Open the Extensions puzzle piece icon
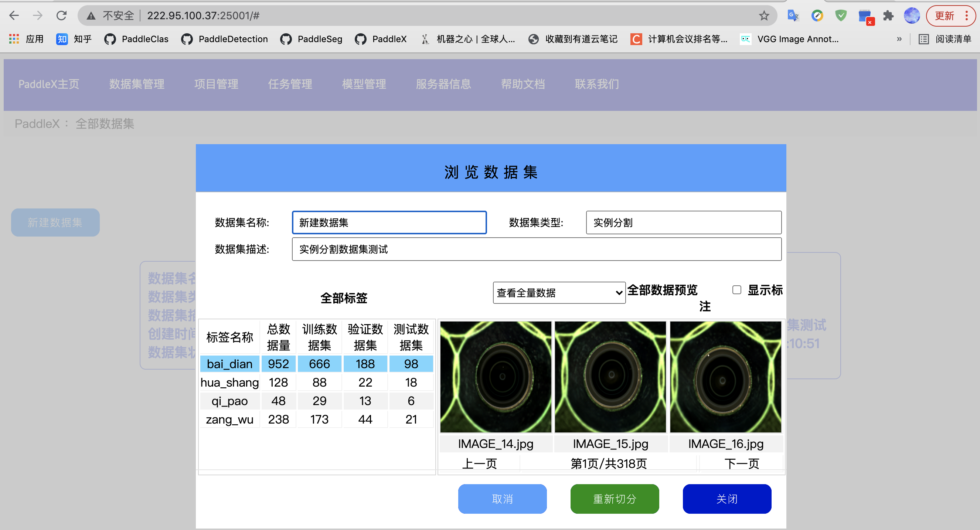This screenshot has width=980, height=530. (x=888, y=16)
